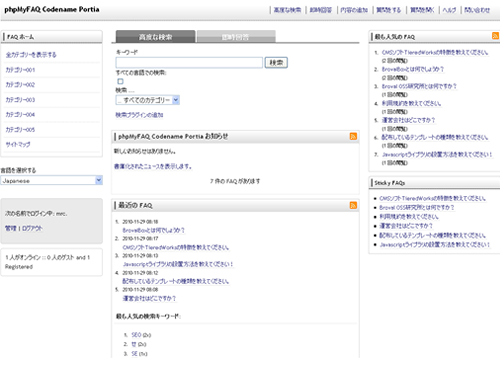Click 全カテゴリーを表示する in sidebar
The height and width of the screenshot is (375, 500).
point(31,55)
